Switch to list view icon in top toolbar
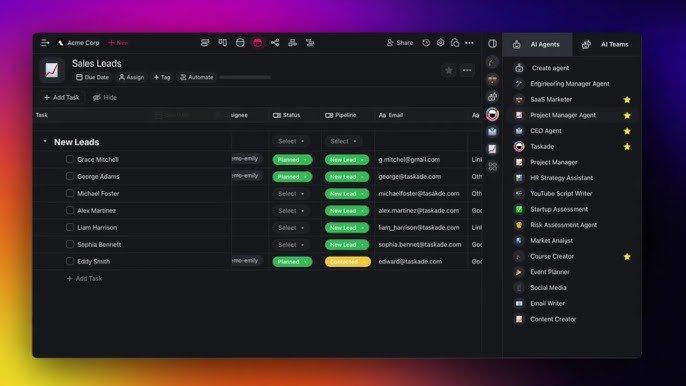This screenshot has height=386, width=686. click(205, 43)
